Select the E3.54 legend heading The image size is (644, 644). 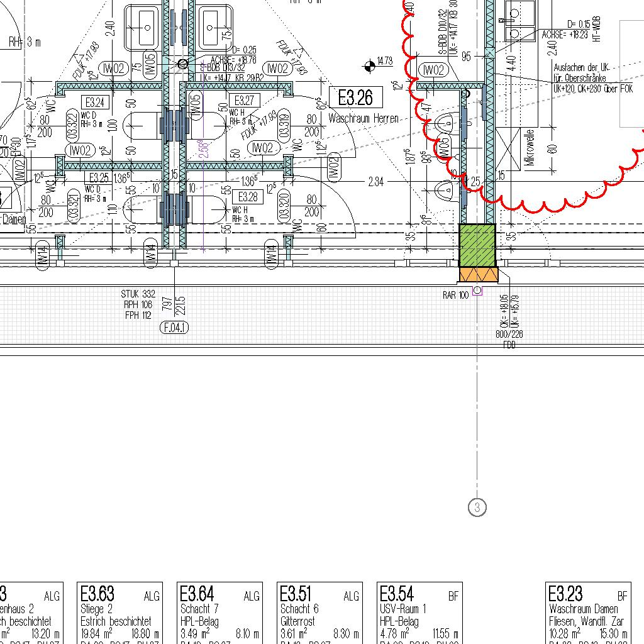[397, 594]
